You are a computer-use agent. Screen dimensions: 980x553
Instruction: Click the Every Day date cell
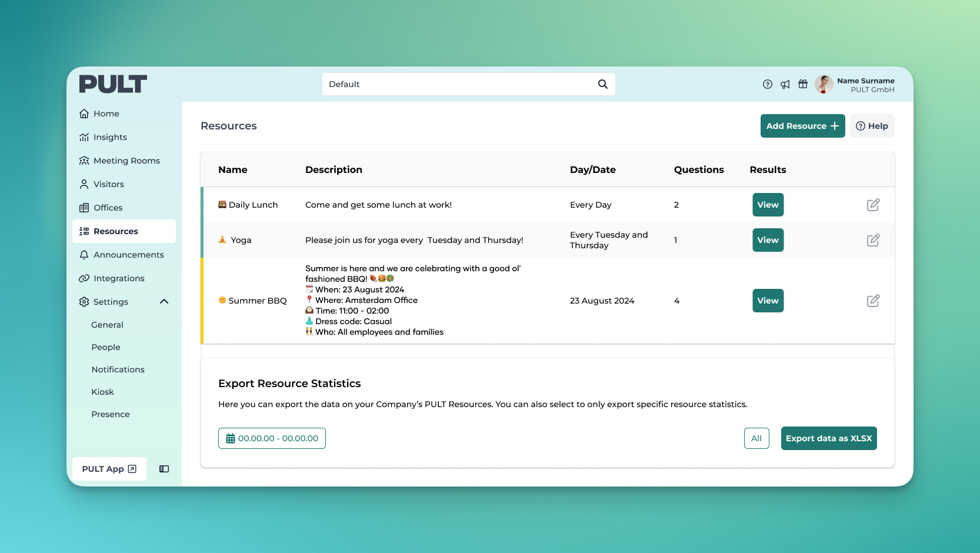click(x=591, y=205)
